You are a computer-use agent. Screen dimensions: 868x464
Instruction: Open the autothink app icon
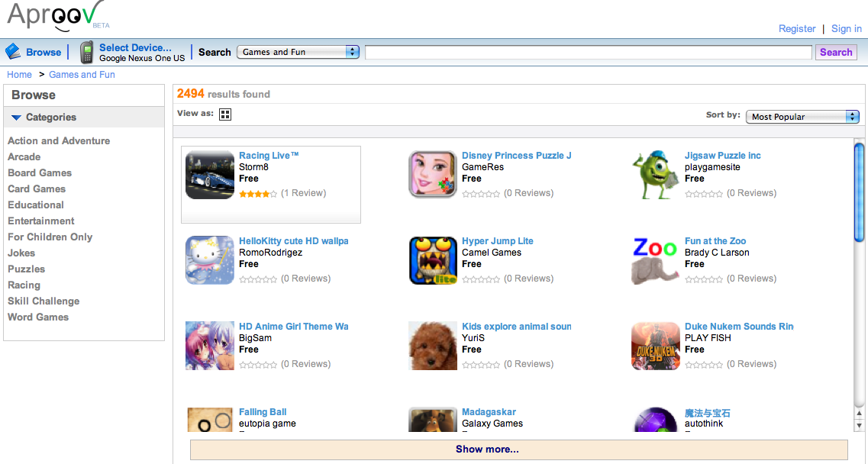656,420
